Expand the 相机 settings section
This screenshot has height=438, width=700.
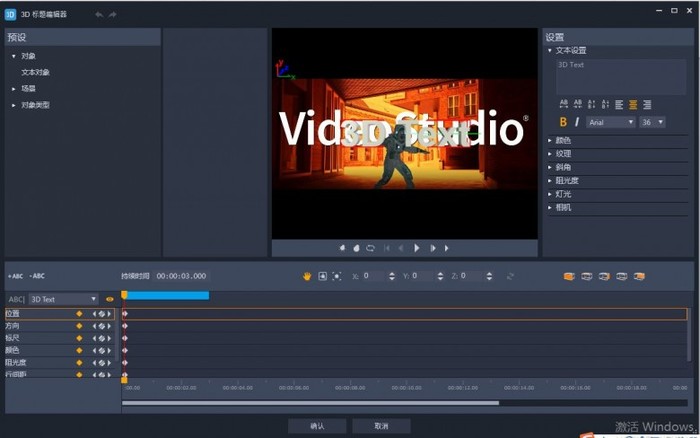click(550, 208)
